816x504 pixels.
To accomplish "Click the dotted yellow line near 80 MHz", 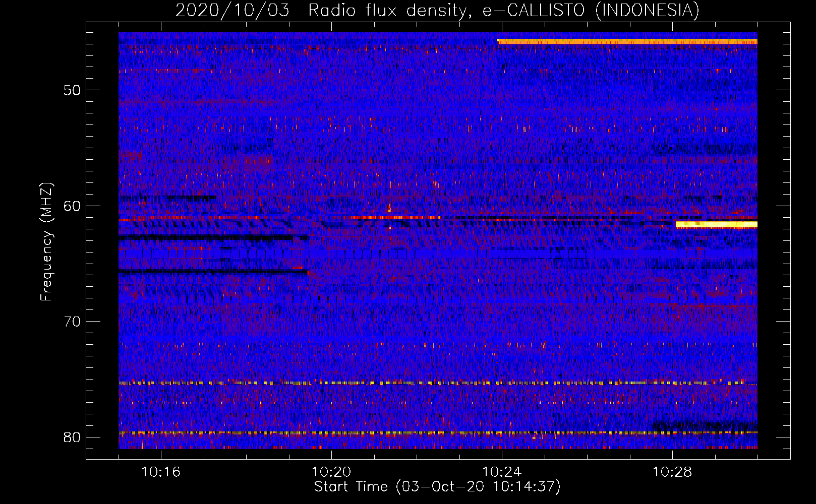I will click(438, 432).
